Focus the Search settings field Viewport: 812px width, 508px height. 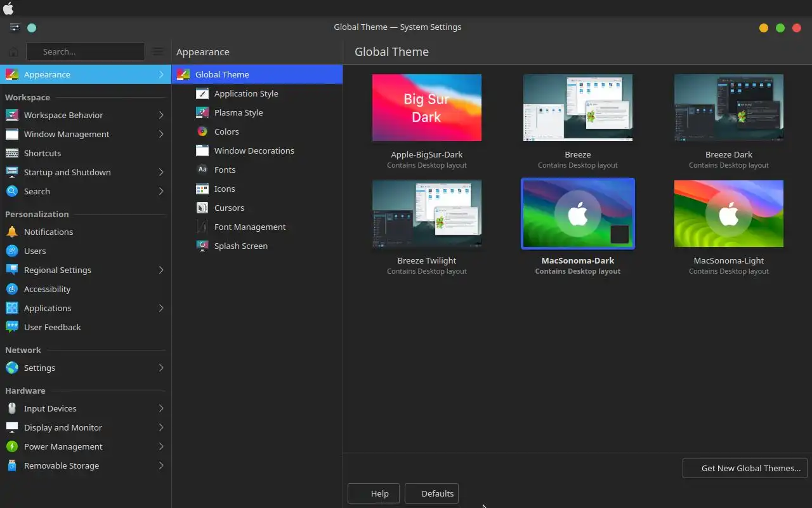(85, 51)
